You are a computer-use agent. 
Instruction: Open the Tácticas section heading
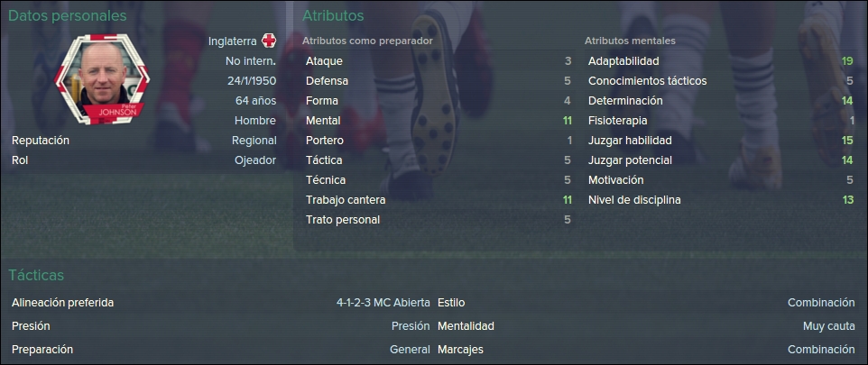[x=36, y=275]
